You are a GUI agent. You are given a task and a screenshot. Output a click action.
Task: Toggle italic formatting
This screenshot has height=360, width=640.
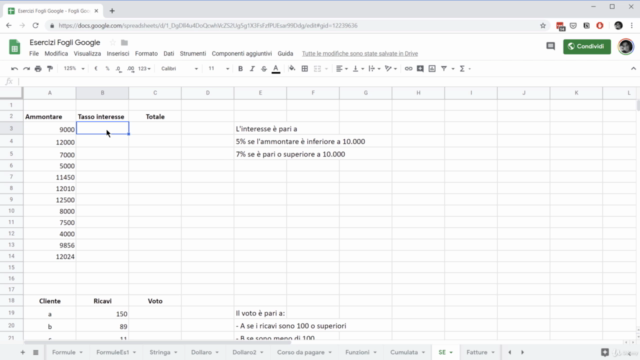click(x=252, y=69)
